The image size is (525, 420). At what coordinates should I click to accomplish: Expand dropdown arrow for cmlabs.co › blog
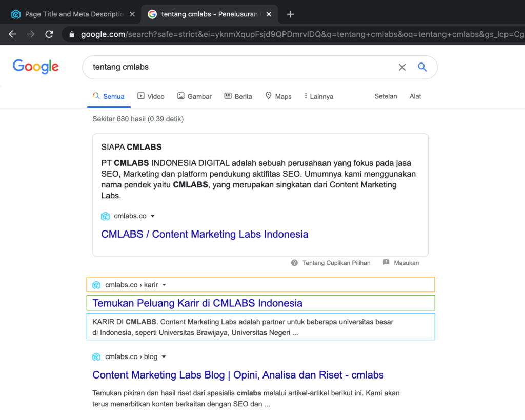coord(164,357)
